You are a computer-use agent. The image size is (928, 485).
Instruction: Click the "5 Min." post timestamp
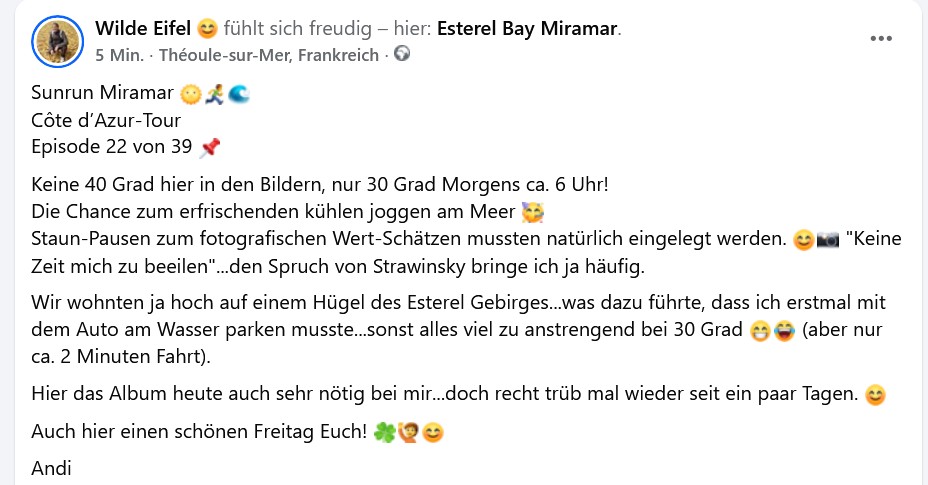(x=119, y=54)
